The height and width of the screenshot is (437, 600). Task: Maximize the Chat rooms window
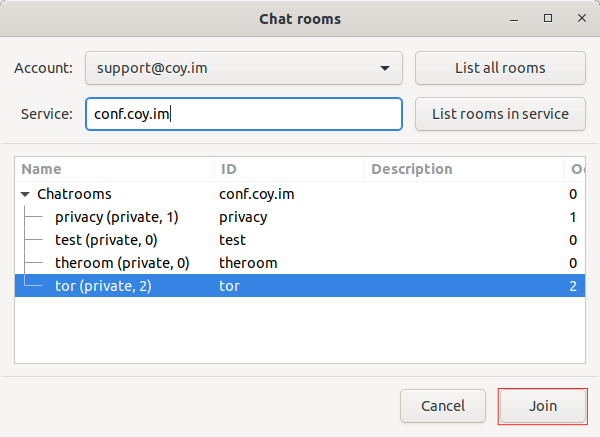548,18
